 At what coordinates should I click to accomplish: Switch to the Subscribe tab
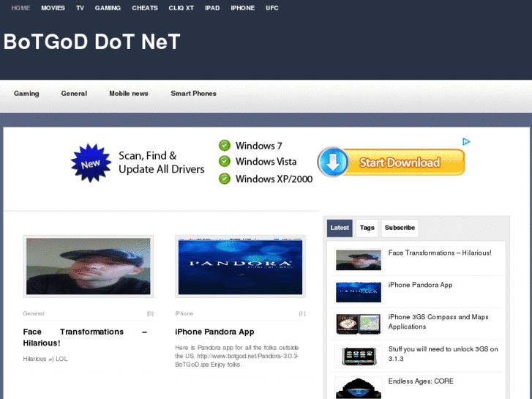pyautogui.click(x=400, y=228)
